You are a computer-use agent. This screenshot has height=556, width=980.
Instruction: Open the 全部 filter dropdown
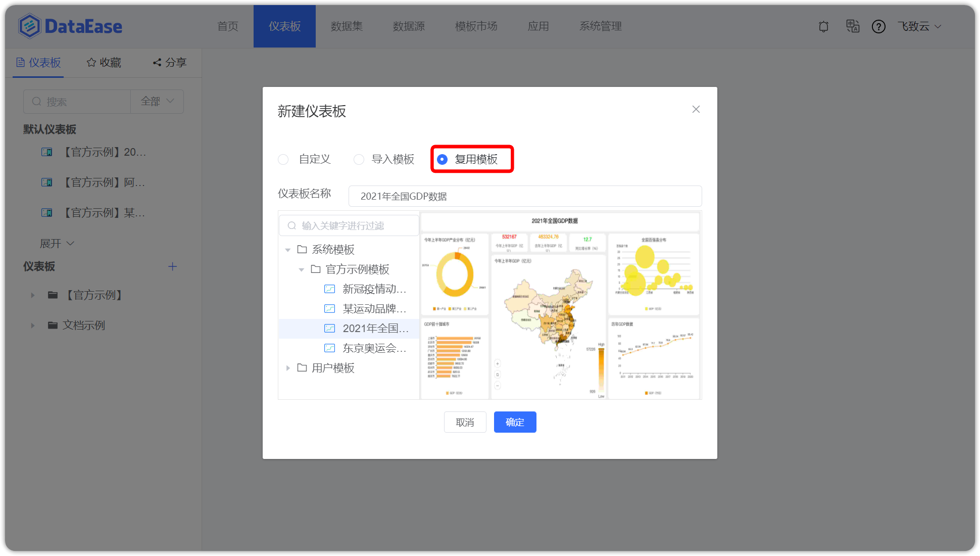[157, 102]
